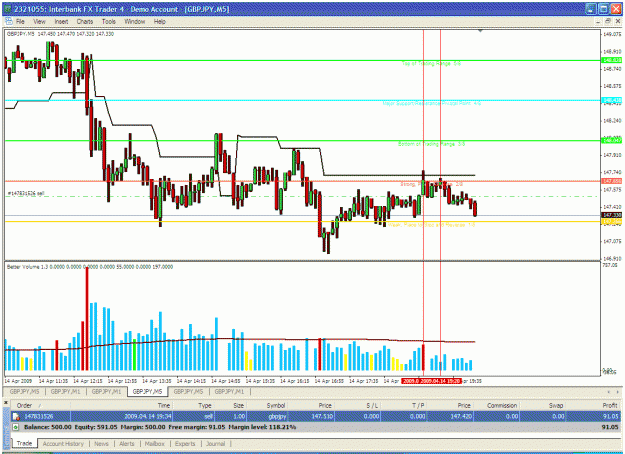Switch to the Journal tab

(x=215, y=444)
